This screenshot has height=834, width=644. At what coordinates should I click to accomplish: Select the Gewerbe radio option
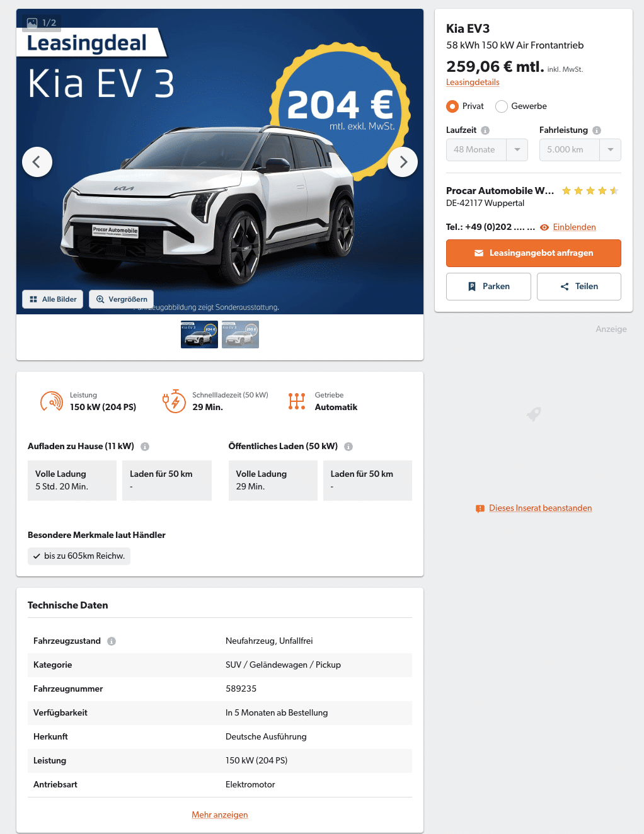[502, 106]
